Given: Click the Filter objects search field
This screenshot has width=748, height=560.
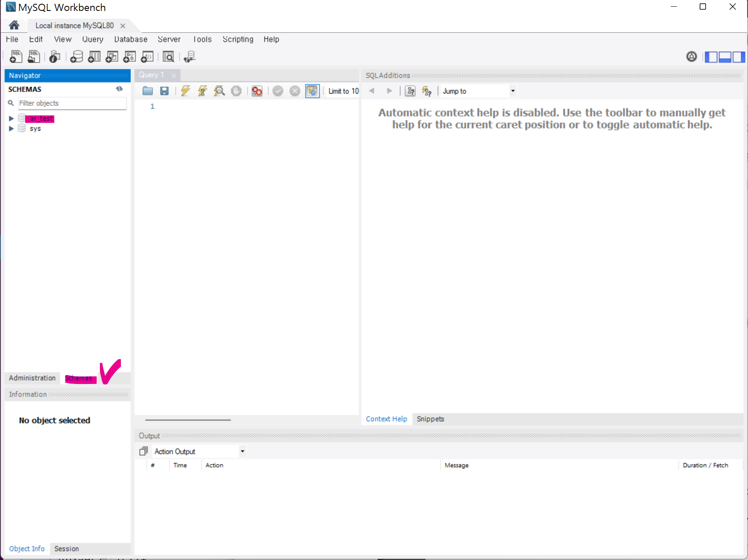Looking at the screenshot, I should point(72,103).
